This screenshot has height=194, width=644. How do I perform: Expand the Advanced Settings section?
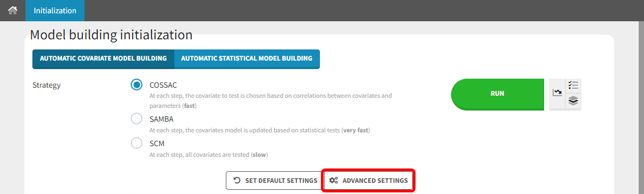[x=369, y=181]
